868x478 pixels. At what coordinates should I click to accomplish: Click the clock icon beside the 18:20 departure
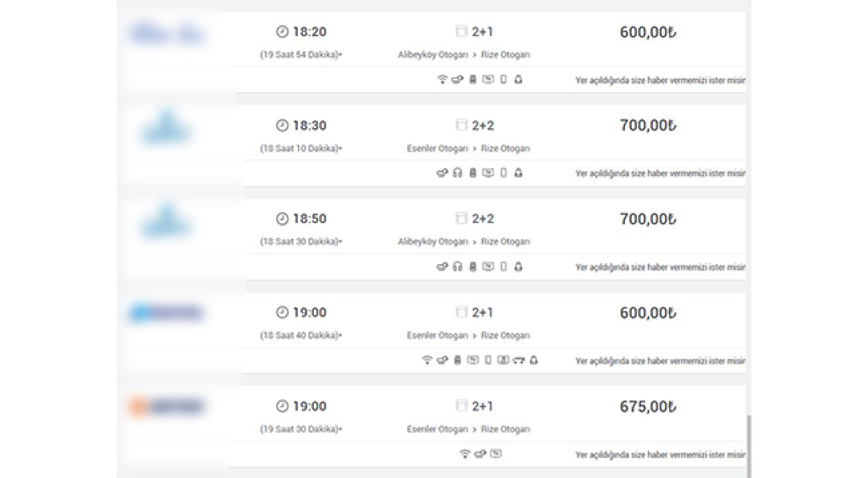tap(282, 31)
